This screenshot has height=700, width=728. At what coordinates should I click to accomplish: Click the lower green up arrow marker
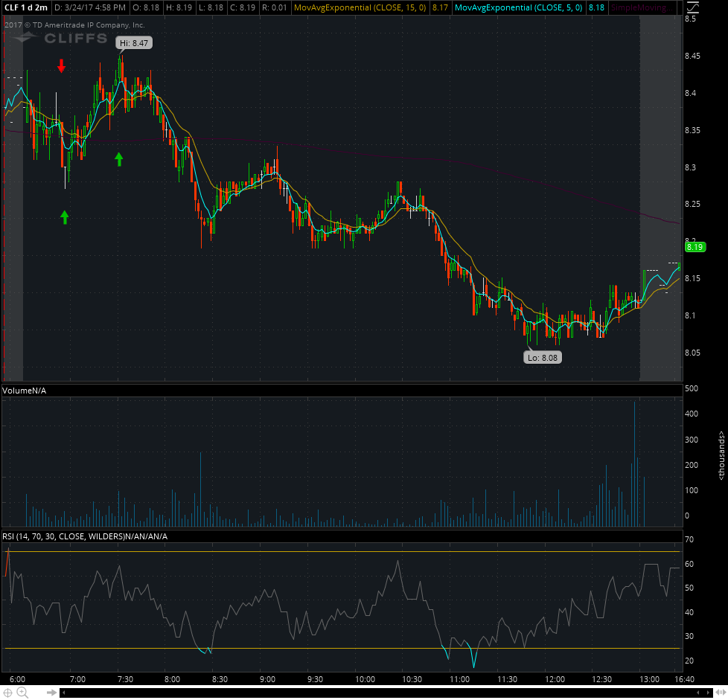tap(65, 216)
